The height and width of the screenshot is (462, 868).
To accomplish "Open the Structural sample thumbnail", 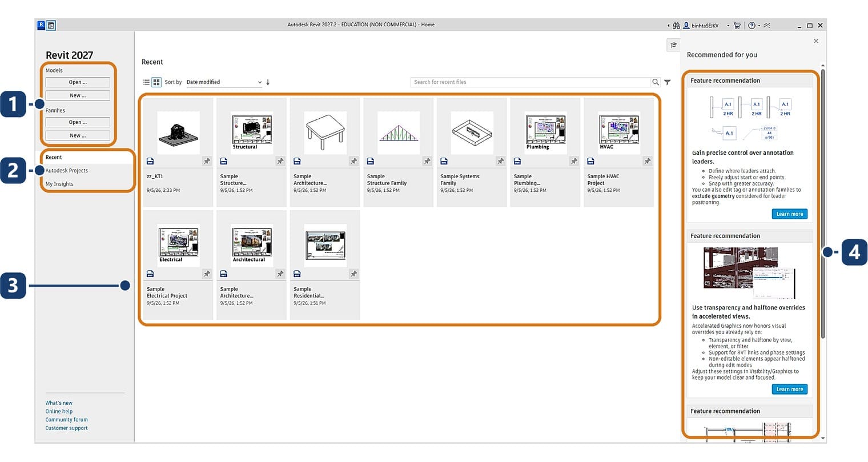I will [x=252, y=132].
